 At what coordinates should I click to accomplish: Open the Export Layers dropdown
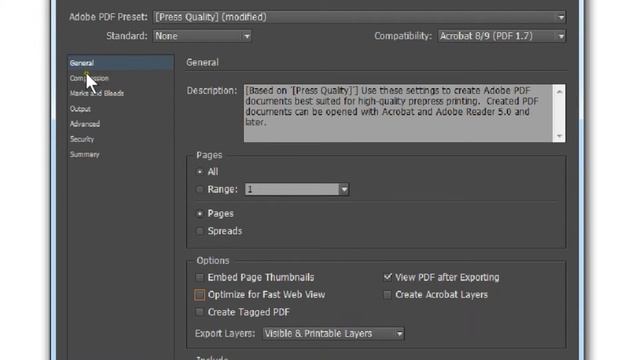pos(333,333)
